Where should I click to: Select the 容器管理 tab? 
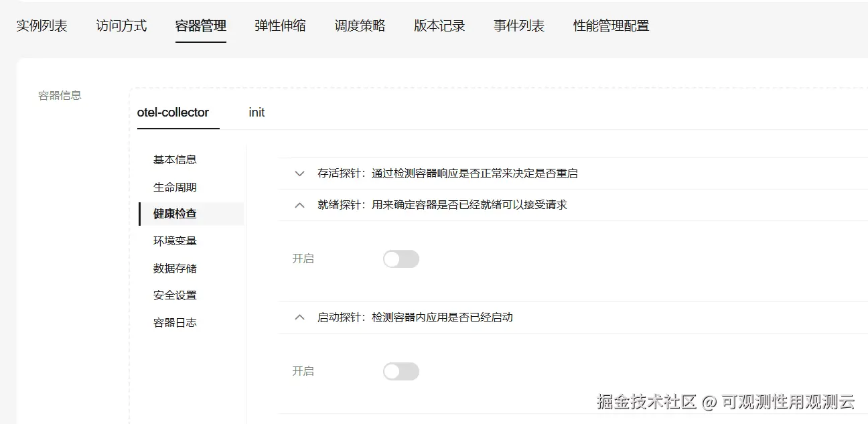(201, 26)
